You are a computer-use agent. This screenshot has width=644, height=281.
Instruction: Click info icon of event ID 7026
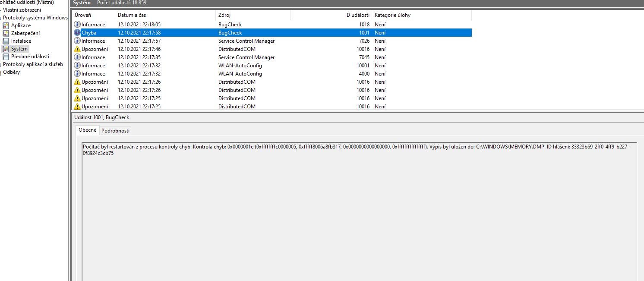click(77, 41)
